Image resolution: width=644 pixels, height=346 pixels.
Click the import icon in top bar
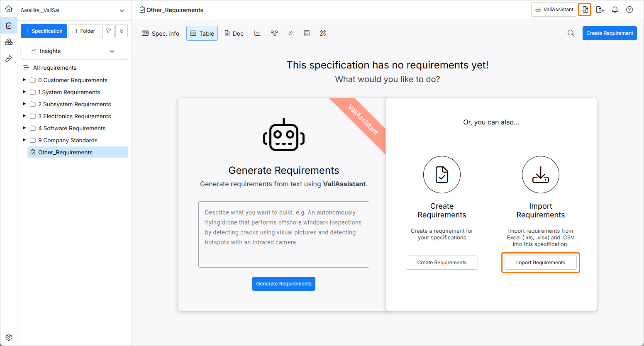point(585,10)
